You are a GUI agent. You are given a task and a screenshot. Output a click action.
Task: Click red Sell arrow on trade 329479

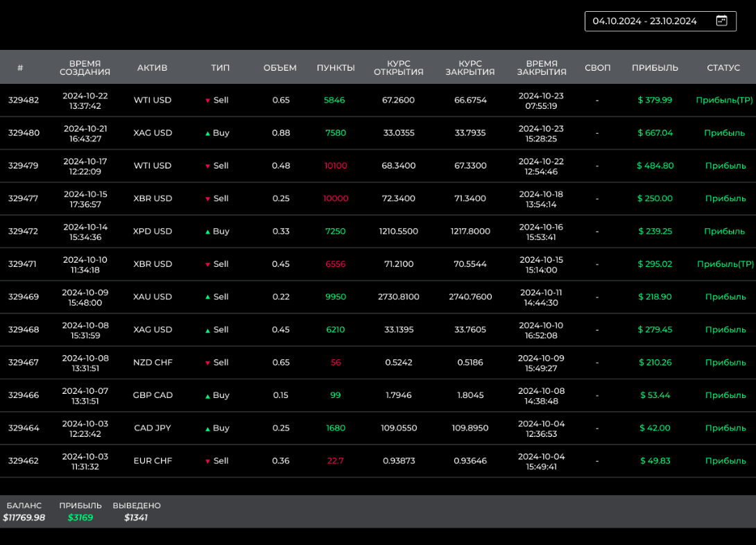tap(207, 166)
